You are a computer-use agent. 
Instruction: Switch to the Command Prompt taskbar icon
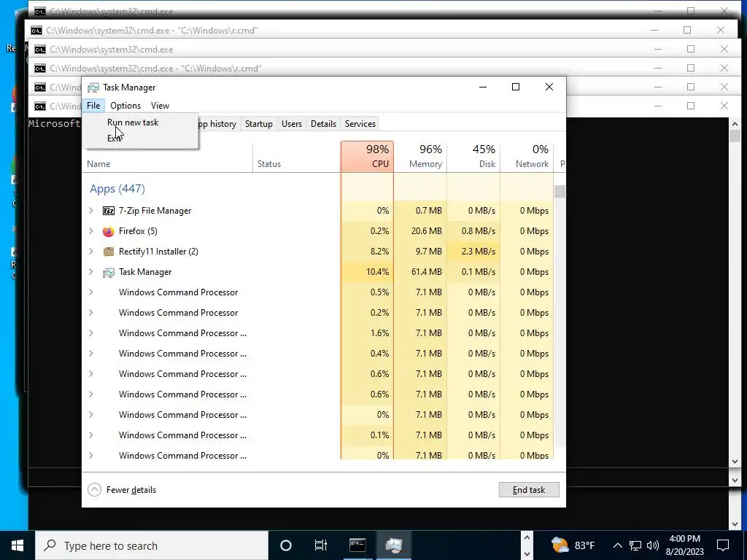pyautogui.click(x=357, y=545)
